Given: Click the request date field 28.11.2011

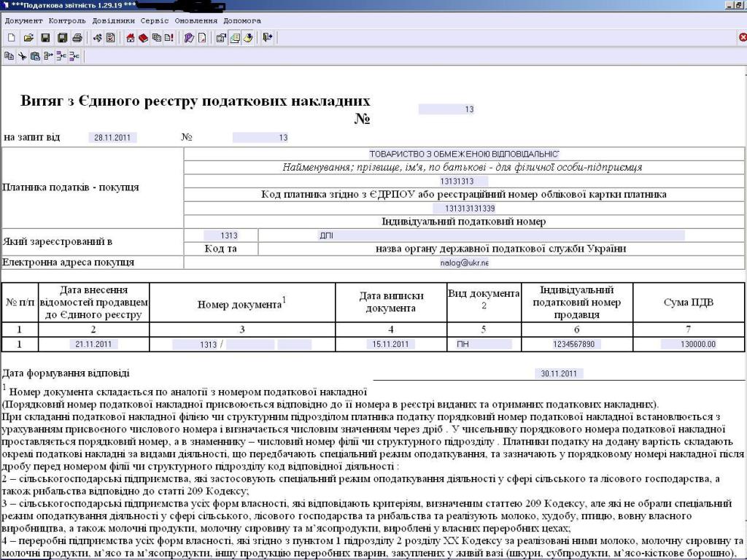Looking at the screenshot, I should [x=112, y=137].
